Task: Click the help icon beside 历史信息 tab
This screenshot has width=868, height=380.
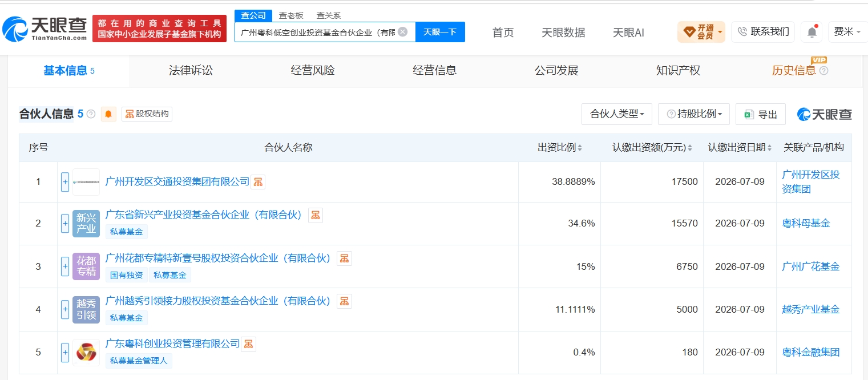Action: [x=823, y=71]
